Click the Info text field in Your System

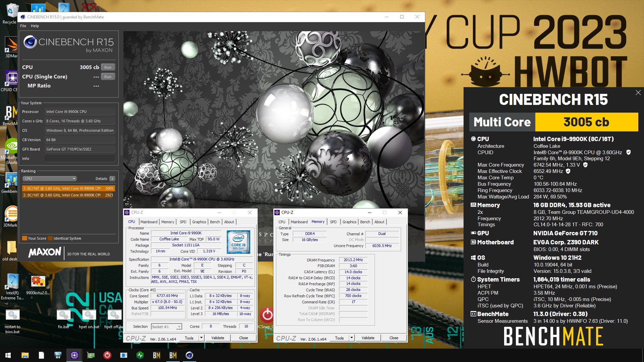[80, 159]
